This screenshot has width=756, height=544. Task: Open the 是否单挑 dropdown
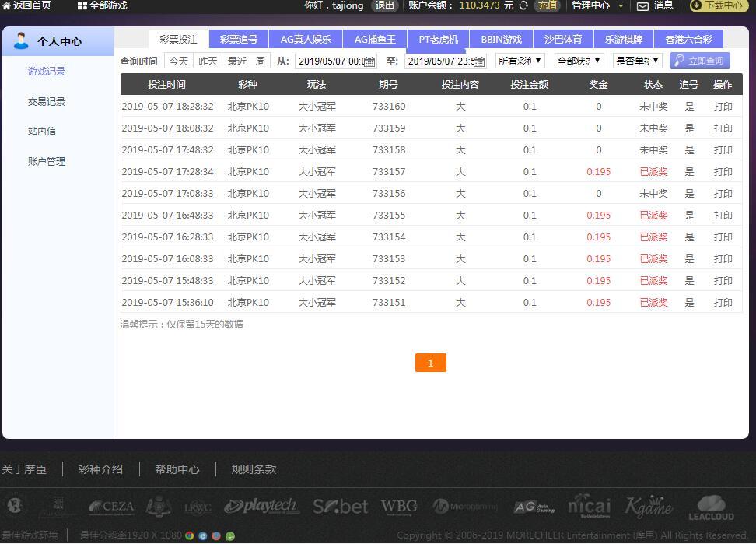click(637, 61)
